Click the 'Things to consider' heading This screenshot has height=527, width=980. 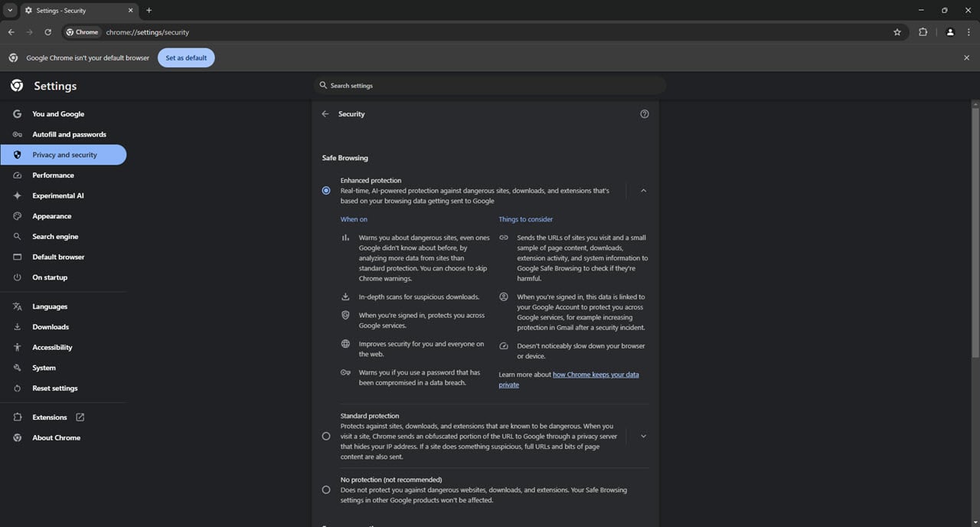click(x=525, y=219)
